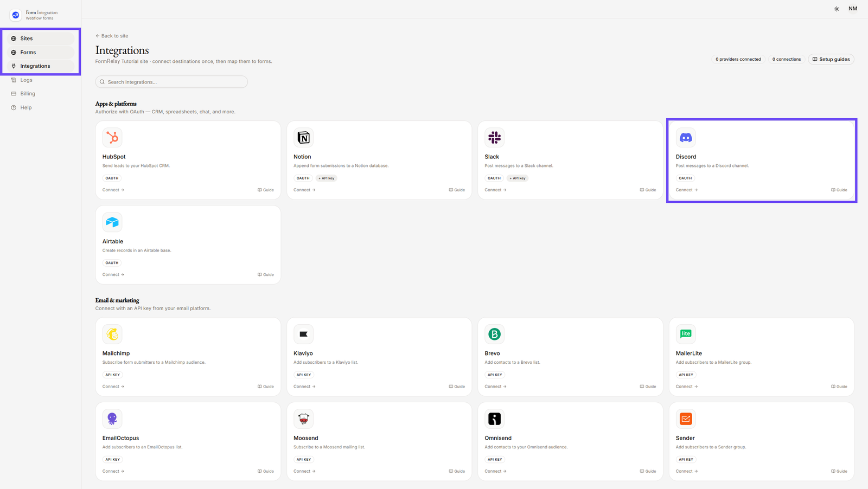The width and height of the screenshot is (868, 489).
Task: Click the HubSpot OAUTH badge
Action: 112,178
